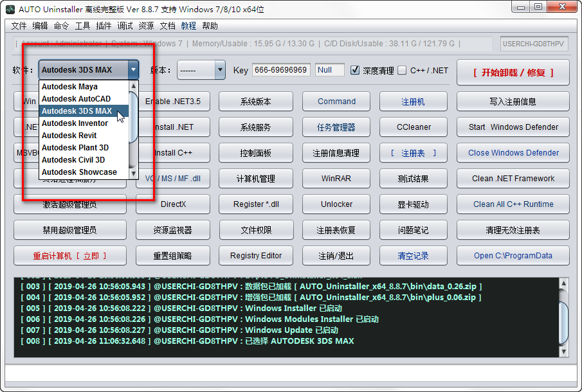Screen dimensions: 582x392
Task: Click the Null input field
Action: tap(330, 69)
